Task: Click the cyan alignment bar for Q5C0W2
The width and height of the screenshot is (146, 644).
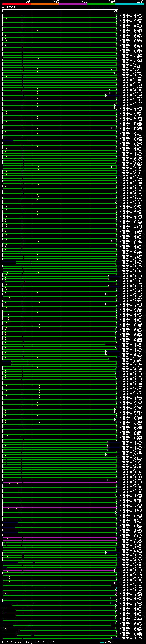Action: (76, 588)
